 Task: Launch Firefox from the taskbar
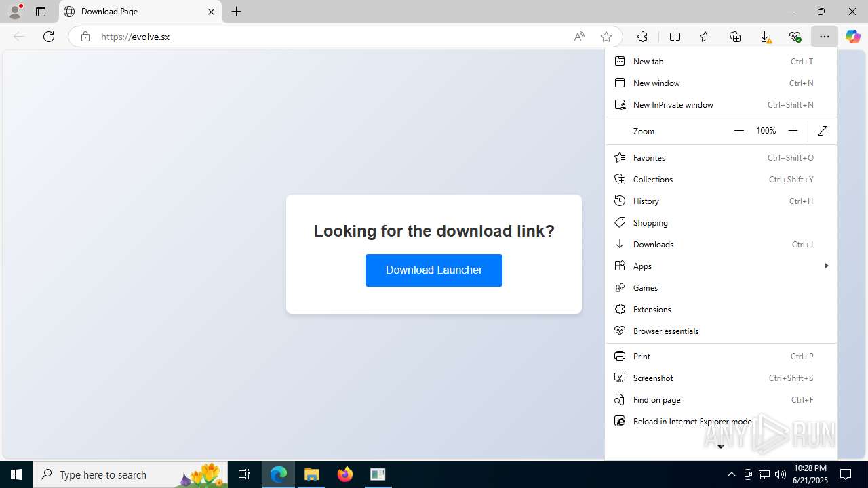click(x=345, y=474)
